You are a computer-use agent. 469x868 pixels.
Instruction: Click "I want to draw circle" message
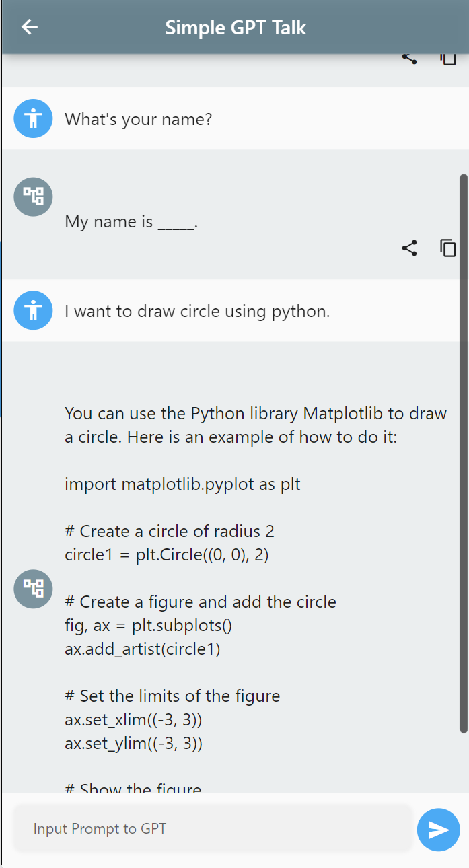(x=197, y=312)
